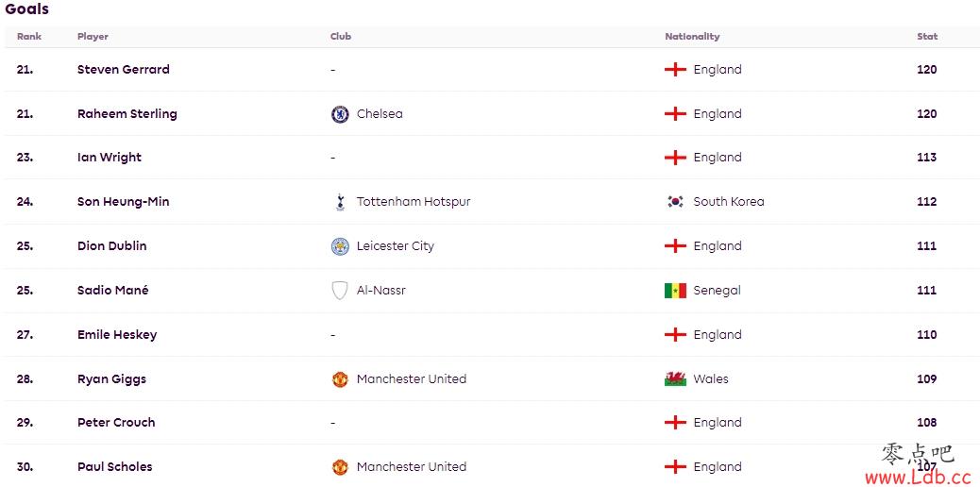Click the Stat column header
This screenshot has height=487, width=980.
click(927, 37)
